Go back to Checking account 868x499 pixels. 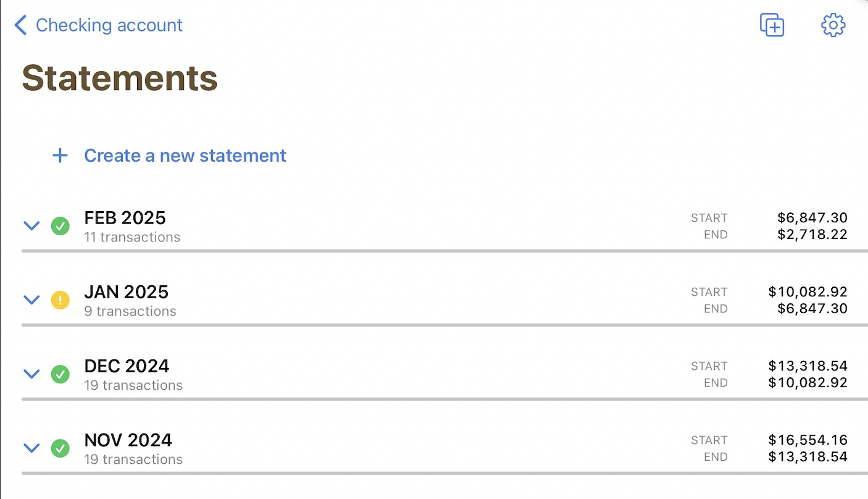click(109, 25)
